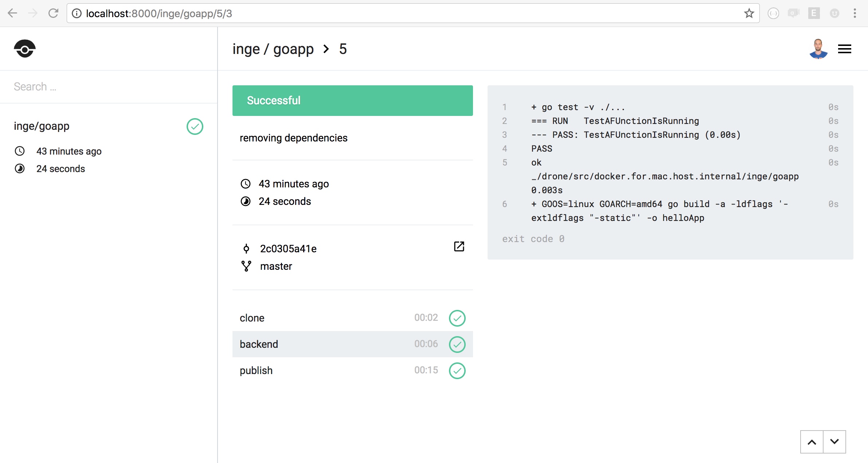This screenshot has height=463, width=868.
Task: Open inge/goapp repository in sidebar
Action: pyautogui.click(x=42, y=126)
